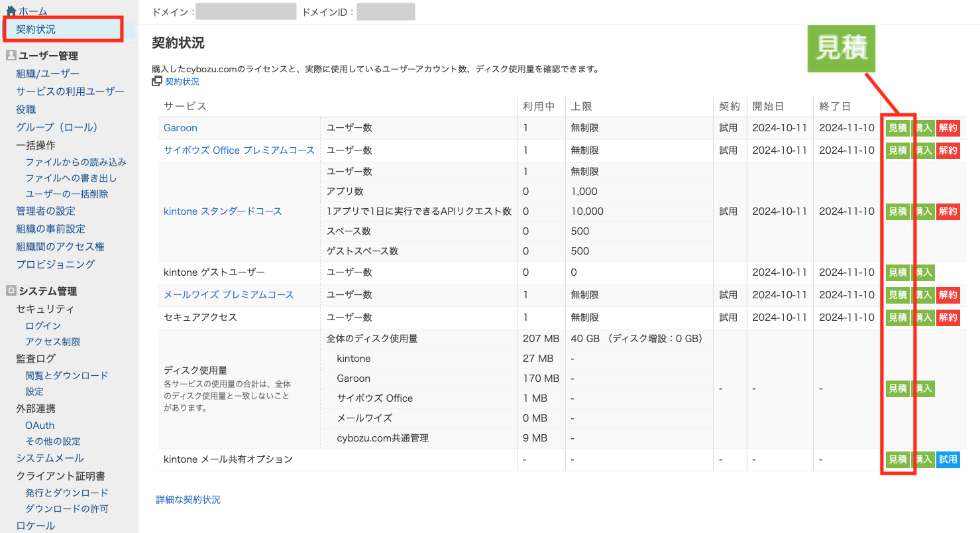Click 解約 button for Garoon row

(x=948, y=129)
